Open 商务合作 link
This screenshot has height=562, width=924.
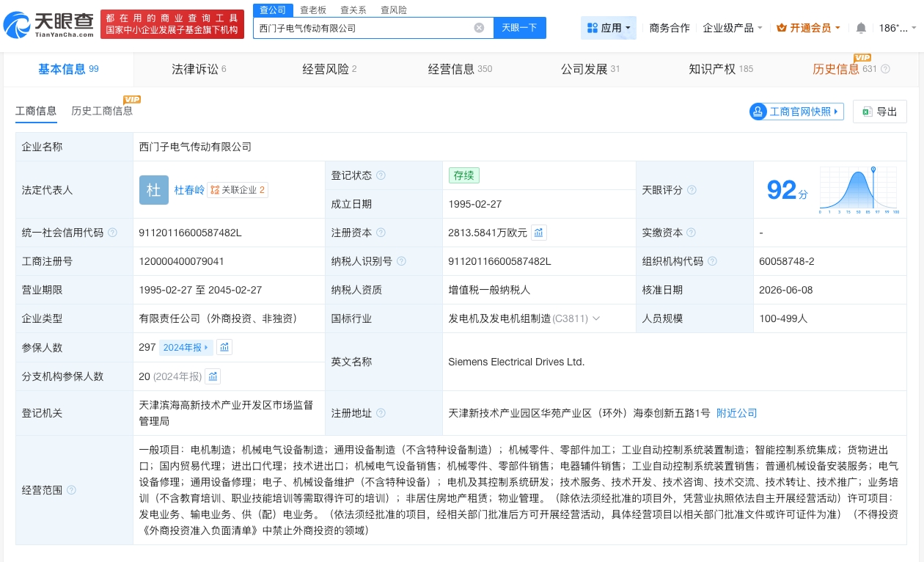click(670, 28)
